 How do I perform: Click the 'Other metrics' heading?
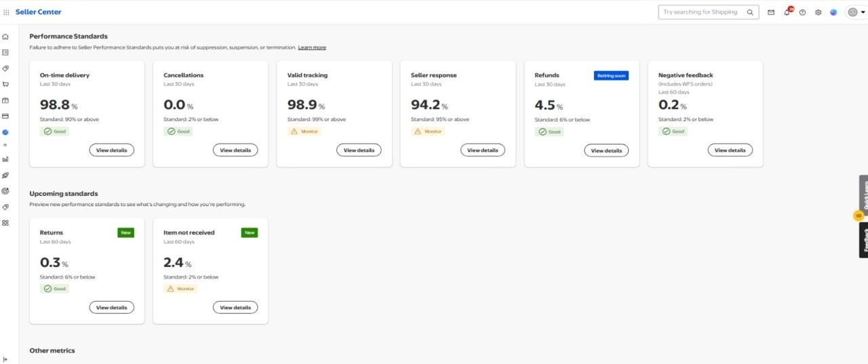52,350
